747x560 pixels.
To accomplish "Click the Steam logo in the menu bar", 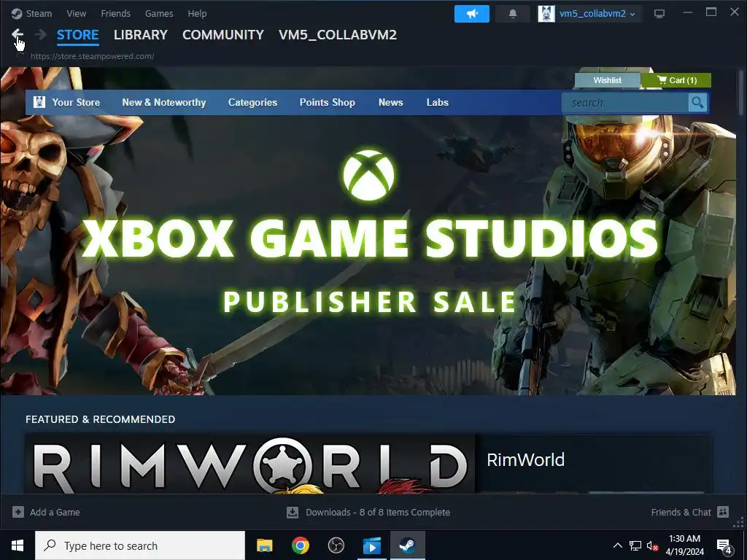I will pyautogui.click(x=17, y=13).
